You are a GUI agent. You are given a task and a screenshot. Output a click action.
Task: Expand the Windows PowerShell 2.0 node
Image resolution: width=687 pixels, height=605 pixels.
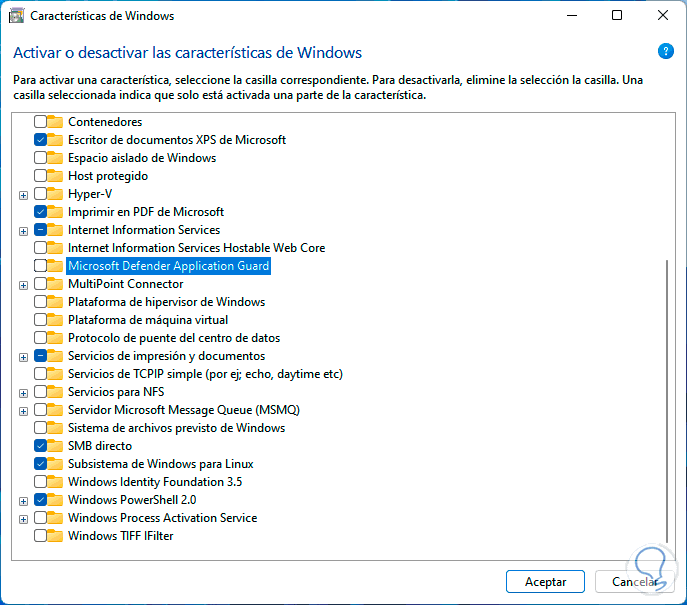(x=24, y=501)
